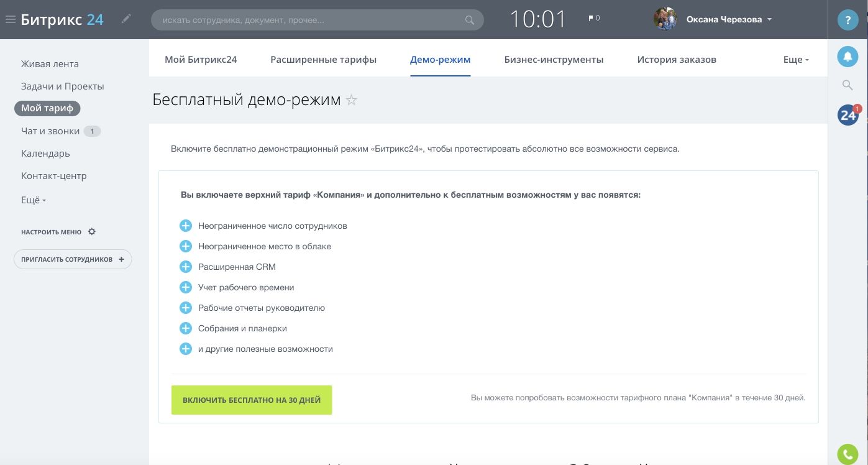Open the Бизнес-инструменты tab
Screen dimensions: 868x465
554,59
